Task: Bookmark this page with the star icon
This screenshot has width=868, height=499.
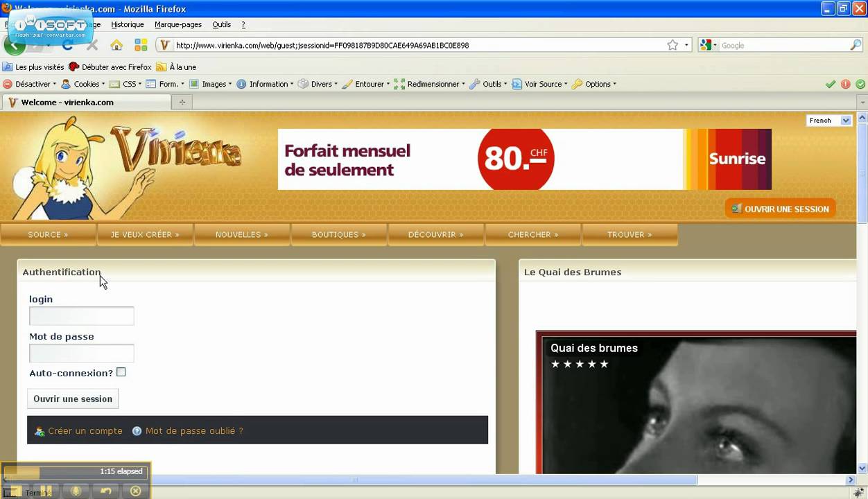Action: [672, 45]
